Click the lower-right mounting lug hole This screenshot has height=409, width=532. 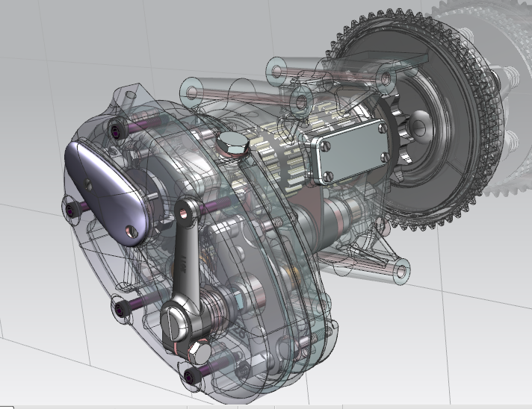[401, 271]
